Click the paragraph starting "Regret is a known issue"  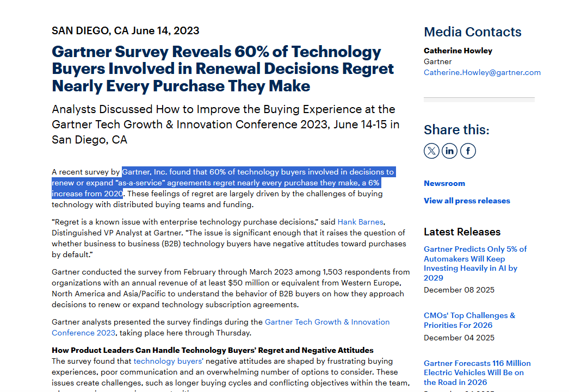click(x=228, y=238)
